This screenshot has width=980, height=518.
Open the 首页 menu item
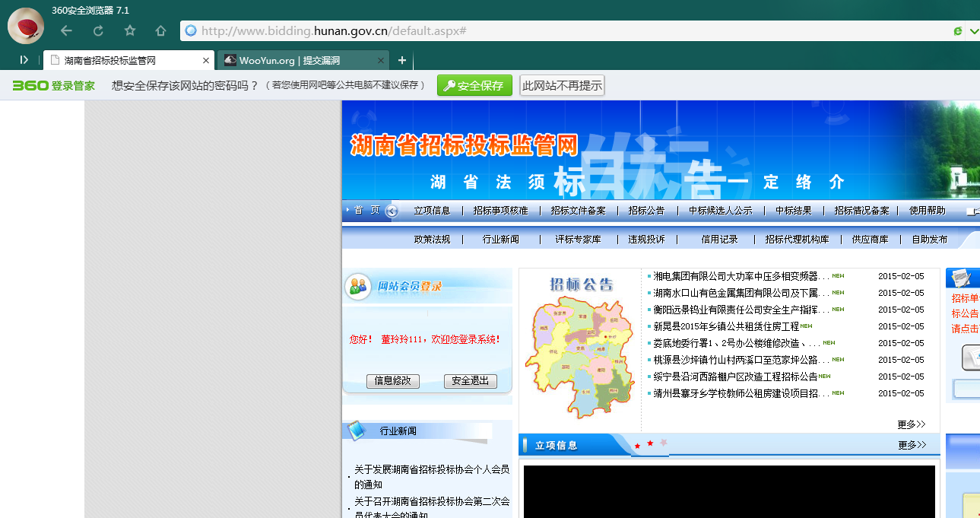click(366, 211)
